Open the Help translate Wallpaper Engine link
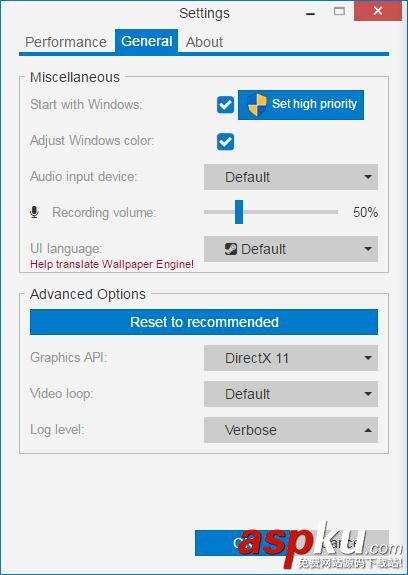Screen dimensions: 408x575 click(x=112, y=264)
